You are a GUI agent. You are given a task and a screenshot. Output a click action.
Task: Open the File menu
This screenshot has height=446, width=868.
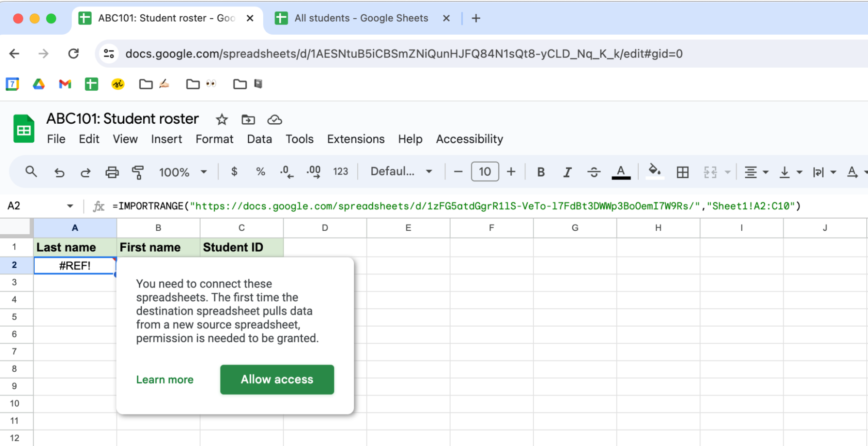[56, 139]
